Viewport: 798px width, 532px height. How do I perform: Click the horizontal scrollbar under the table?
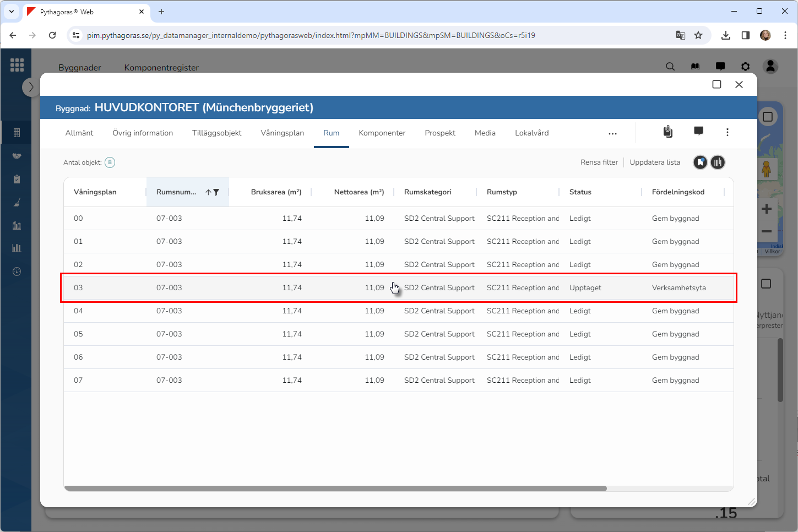335,488
